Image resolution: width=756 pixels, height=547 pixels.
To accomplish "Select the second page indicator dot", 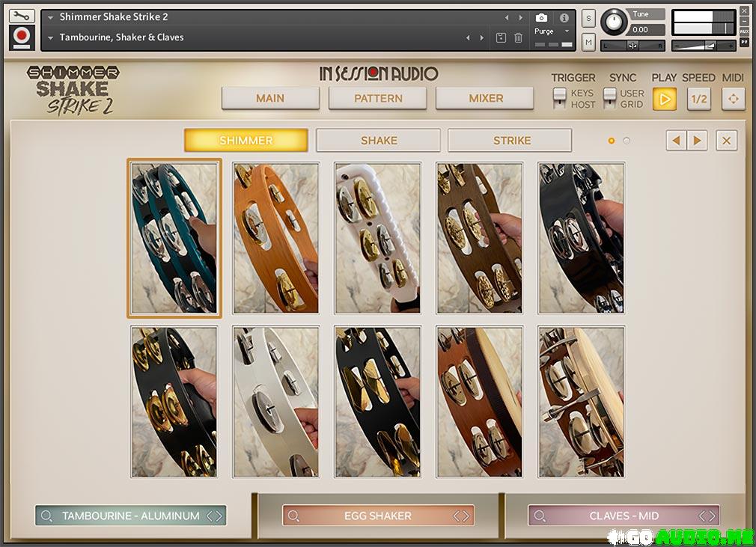I will click(x=627, y=141).
